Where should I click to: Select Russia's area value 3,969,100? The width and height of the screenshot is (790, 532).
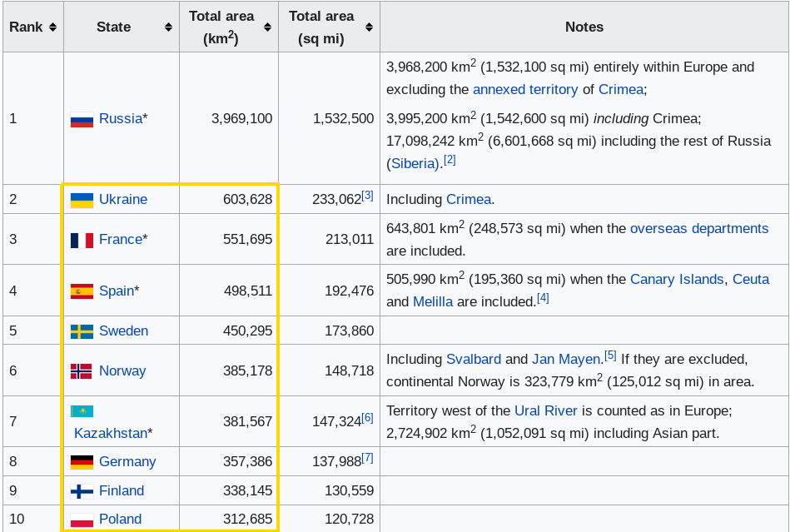tap(242, 118)
